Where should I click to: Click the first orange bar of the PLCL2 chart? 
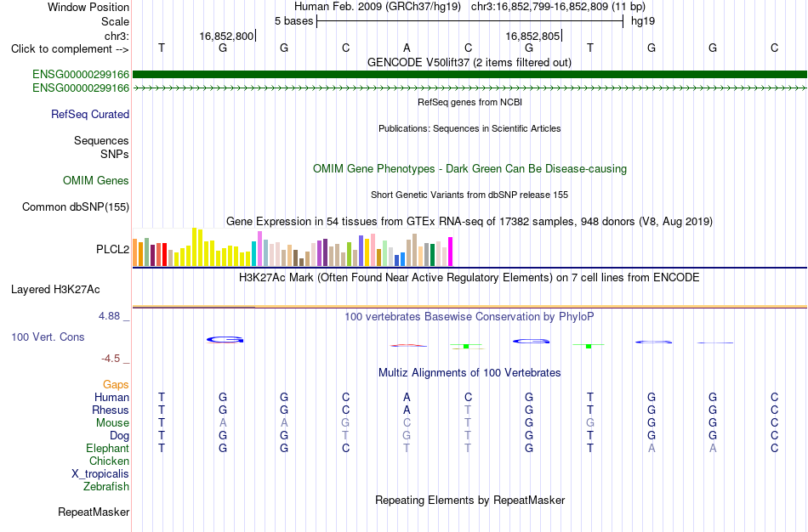coord(135,252)
